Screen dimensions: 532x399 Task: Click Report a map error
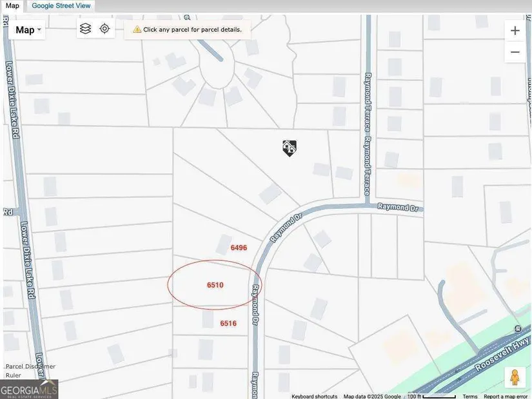tap(507, 396)
